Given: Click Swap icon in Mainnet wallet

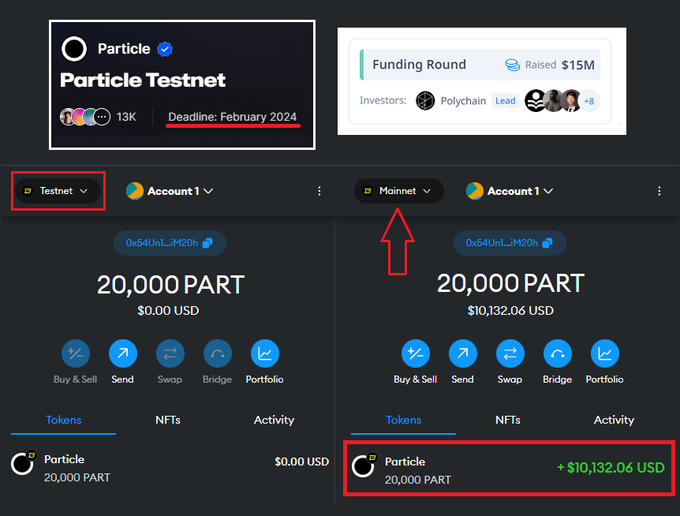Looking at the screenshot, I should click(x=510, y=353).
